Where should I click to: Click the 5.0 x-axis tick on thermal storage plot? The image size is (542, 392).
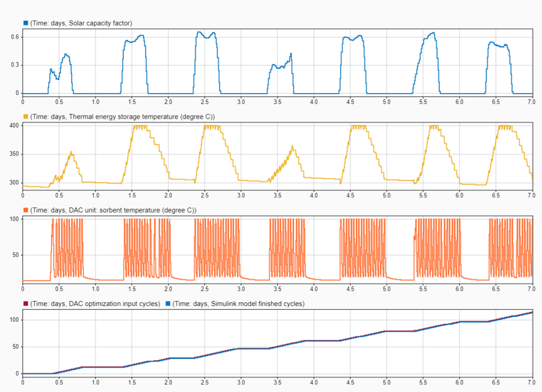(386, 195)
